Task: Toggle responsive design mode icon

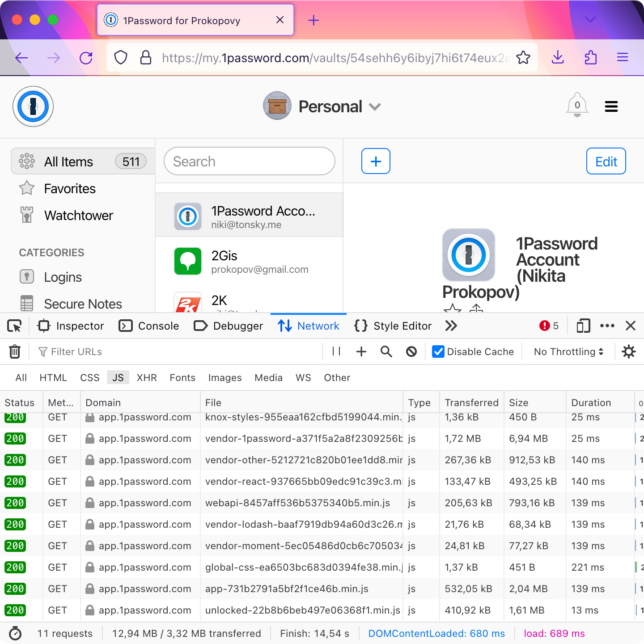Action: 583,326
